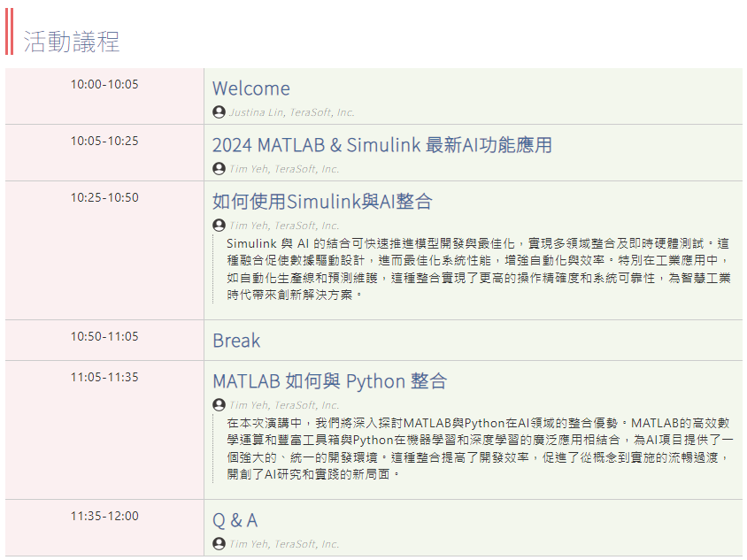Click the 10:50-11:05 time slot

104,336
